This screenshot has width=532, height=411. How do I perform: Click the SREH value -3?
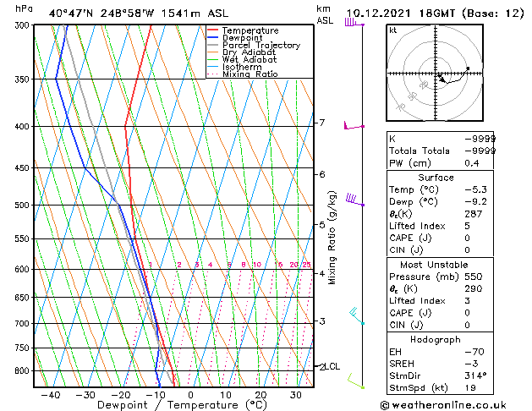click(471, 364)
